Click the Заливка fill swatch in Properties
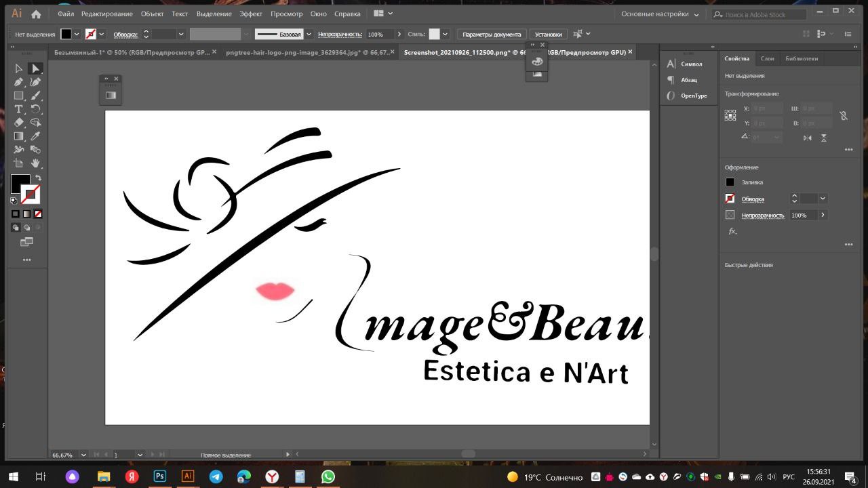868x488 pixels. pyautogui.click(x=730, y=182)
